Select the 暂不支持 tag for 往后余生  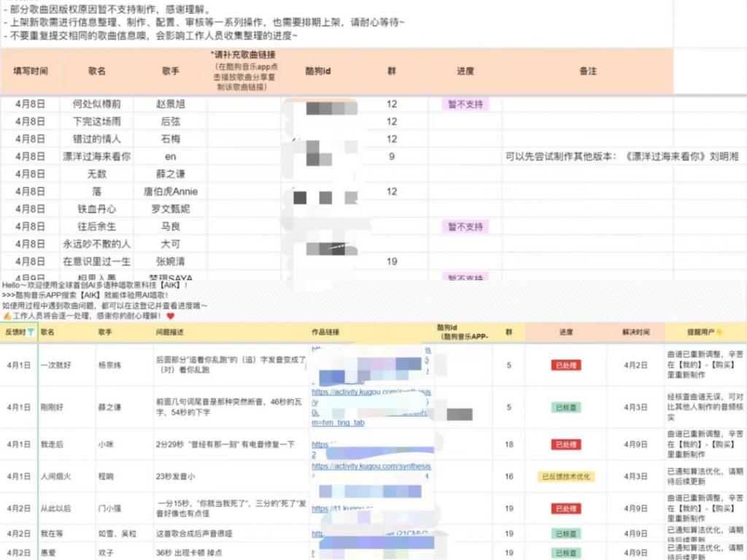pos(465,226)
